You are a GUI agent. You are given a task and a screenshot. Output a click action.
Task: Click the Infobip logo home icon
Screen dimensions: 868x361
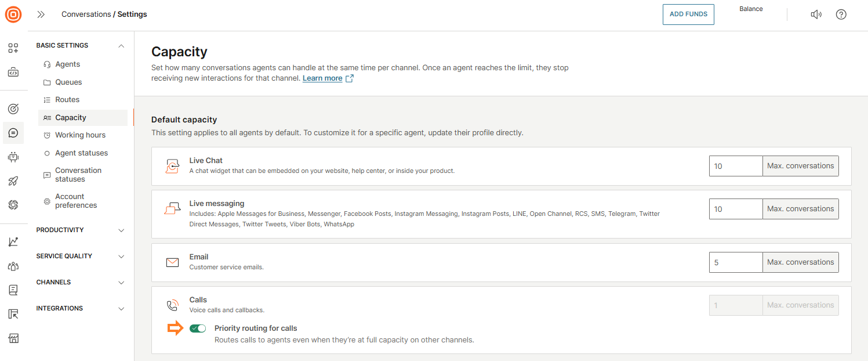coord(13,15)
